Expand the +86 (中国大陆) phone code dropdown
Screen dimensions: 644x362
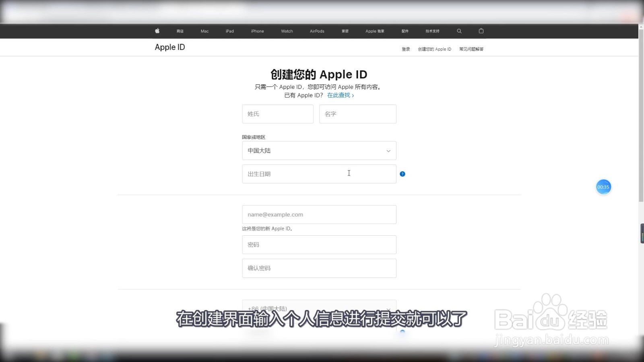[319, 309]
